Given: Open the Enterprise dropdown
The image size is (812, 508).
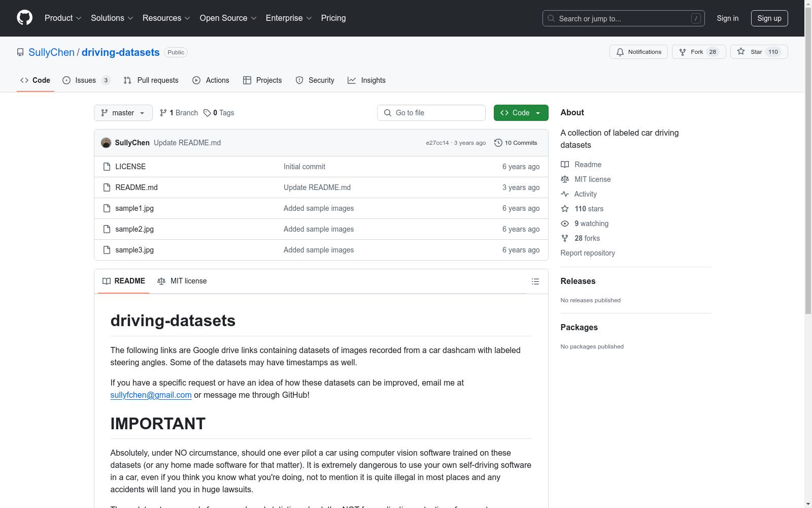Looking at the screenshot, I should click(289, 18).
